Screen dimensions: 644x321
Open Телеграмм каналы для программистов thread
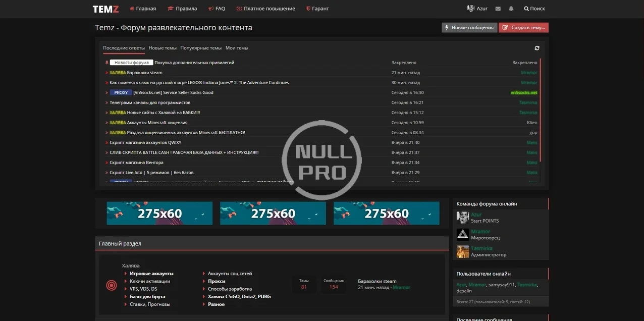[150, 102]
